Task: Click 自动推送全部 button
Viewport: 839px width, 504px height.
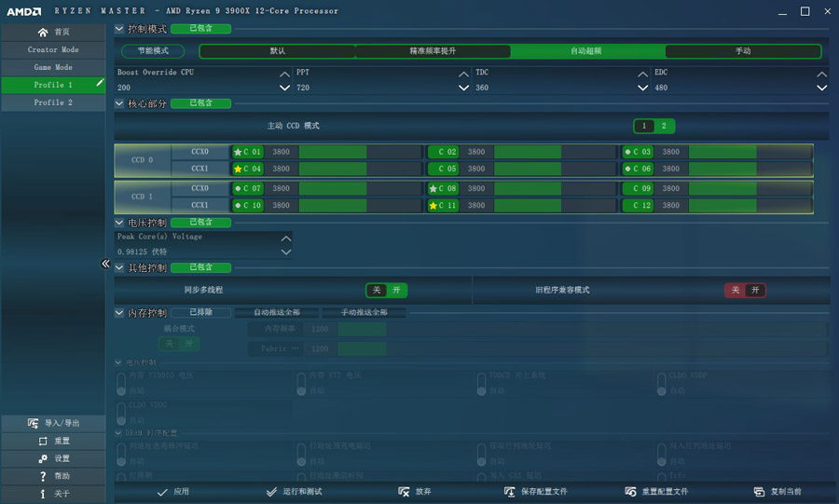Action: pos(277,312)
